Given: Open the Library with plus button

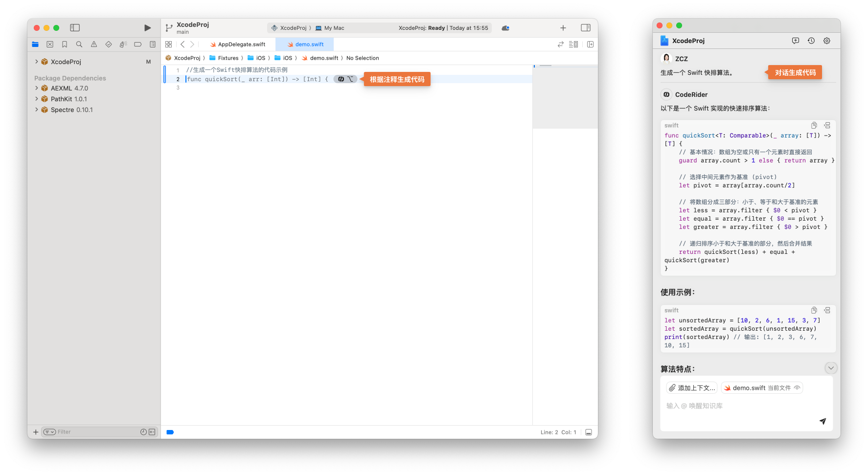Looking at the screenshot, I should 563,28.
